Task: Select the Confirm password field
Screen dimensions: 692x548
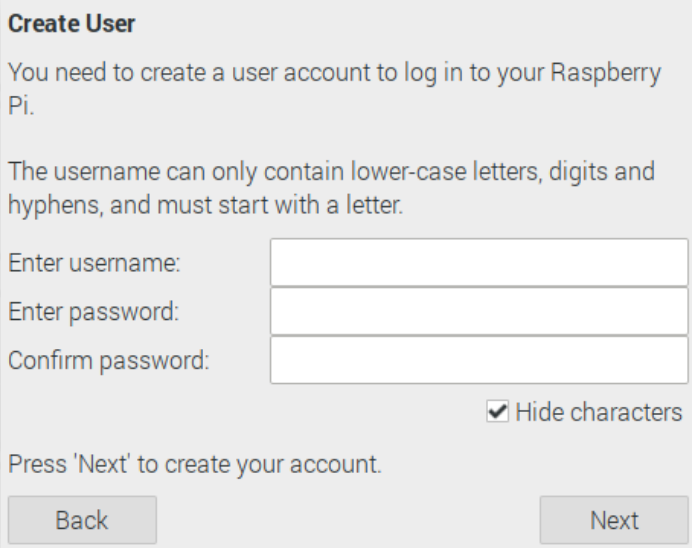Action: pos(479,360)
